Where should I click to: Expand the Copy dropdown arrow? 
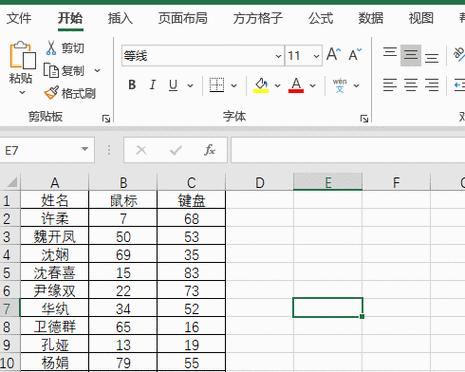pyautogui.click(x=97, y=71)
